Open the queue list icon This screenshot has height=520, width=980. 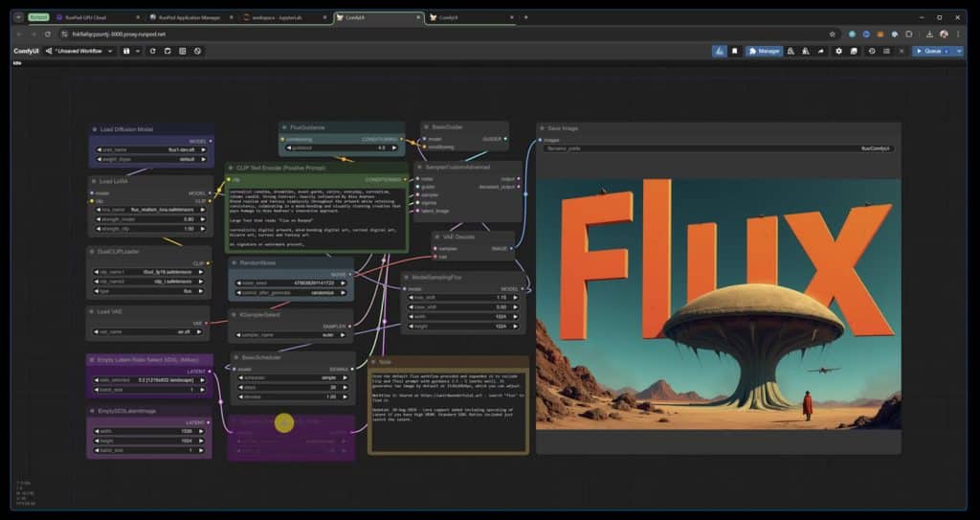tap(886, 52)
